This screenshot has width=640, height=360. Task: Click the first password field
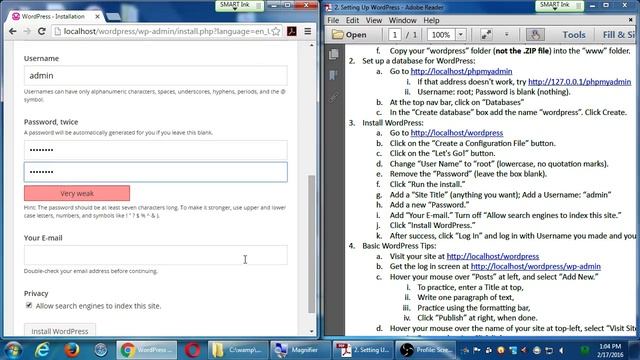coord(156,150)
